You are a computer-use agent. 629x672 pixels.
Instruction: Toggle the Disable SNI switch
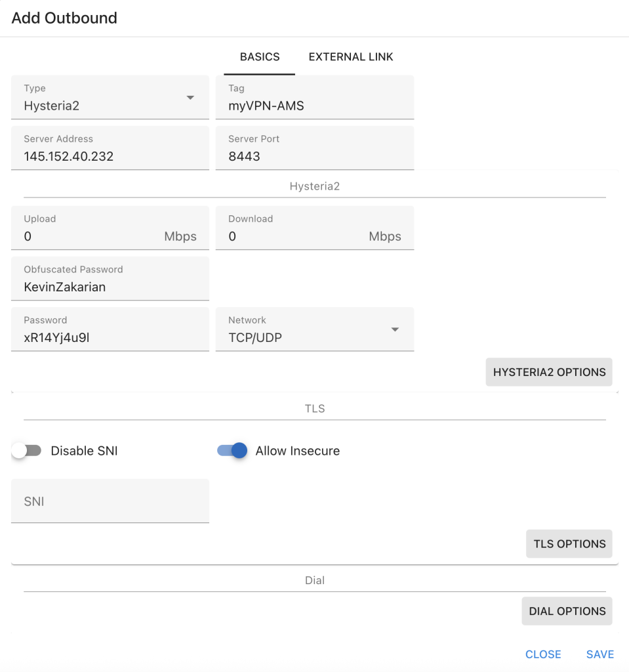click(x=27, y=451)
